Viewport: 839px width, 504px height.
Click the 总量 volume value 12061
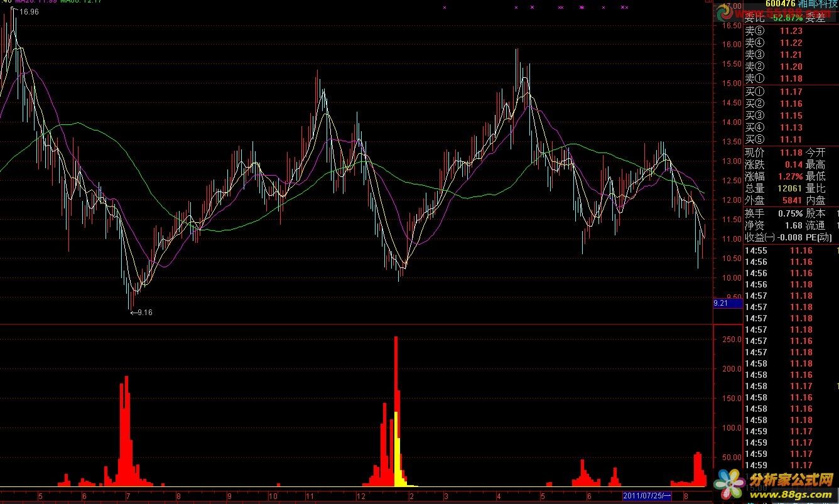790,188
